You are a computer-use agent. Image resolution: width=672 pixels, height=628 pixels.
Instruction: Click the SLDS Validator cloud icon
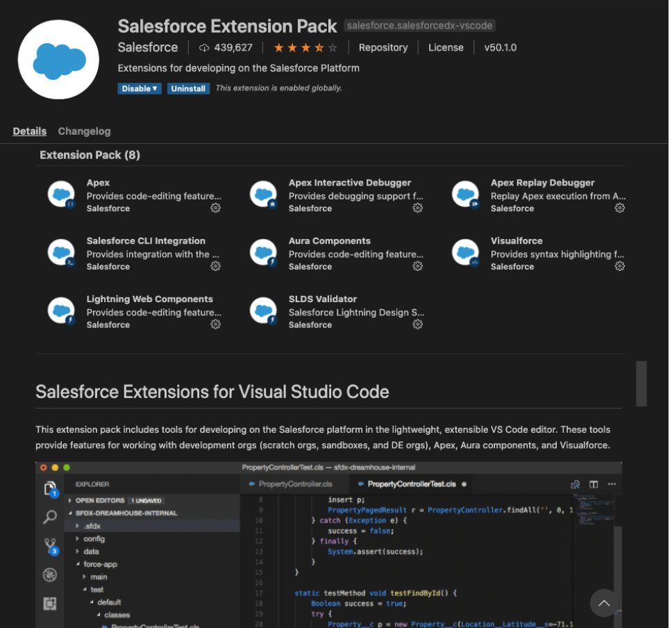coord(264,311)
